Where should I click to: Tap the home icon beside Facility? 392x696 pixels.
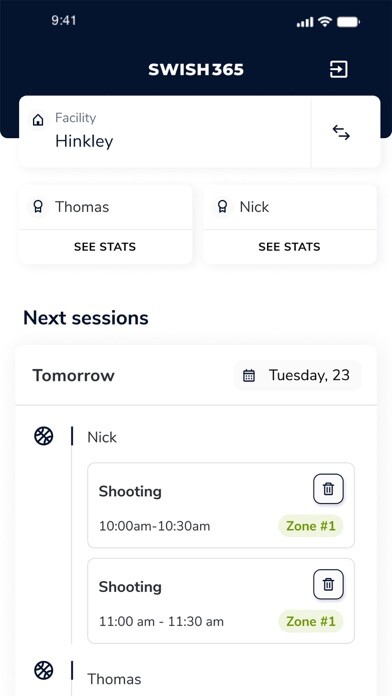click(x=39, y=120)
